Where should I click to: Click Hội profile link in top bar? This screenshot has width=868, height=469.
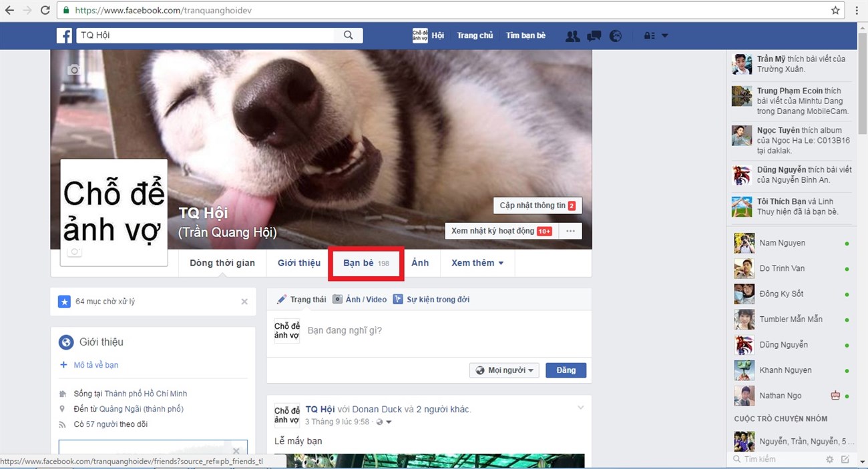tap(429, 35)
